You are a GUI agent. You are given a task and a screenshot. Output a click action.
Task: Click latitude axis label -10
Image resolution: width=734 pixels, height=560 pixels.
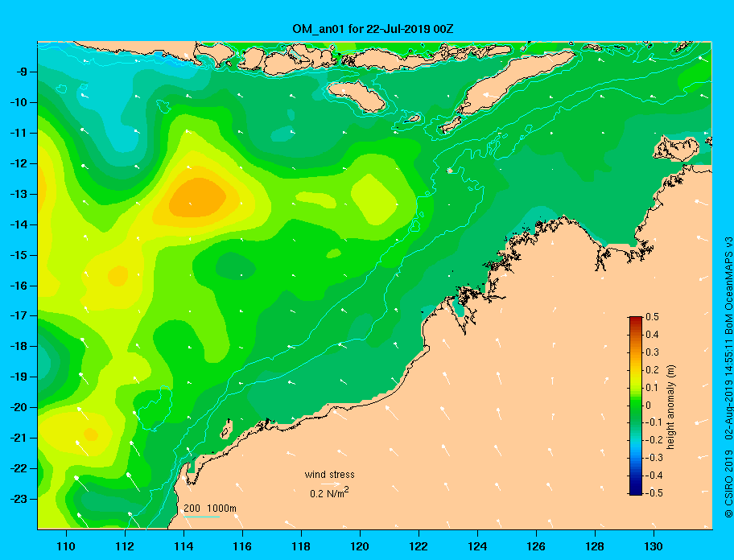pos(19,102)
